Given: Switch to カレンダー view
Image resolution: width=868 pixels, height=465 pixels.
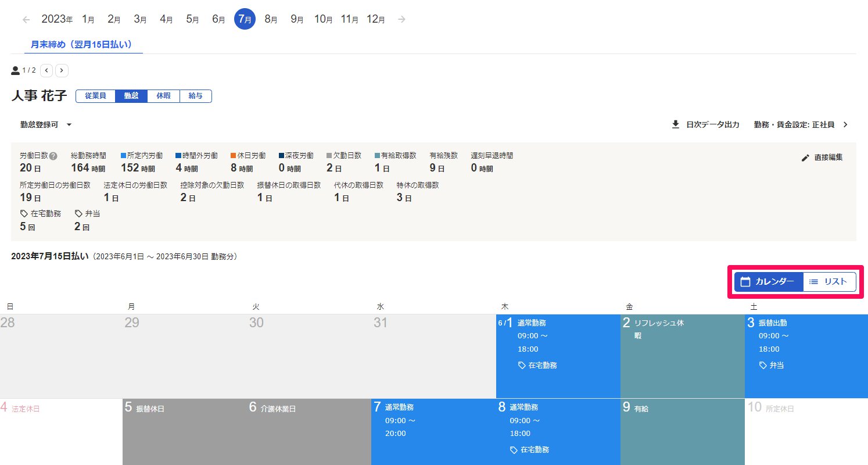Looking at the screenshot, I should point(769,282).
